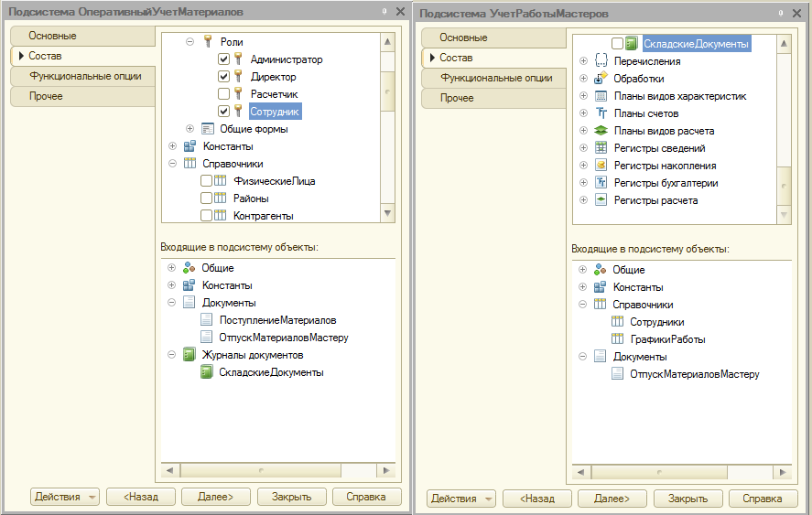Expand the Общие формы node

tap(190, 128)
